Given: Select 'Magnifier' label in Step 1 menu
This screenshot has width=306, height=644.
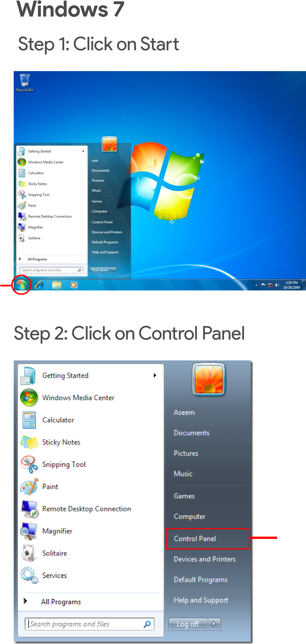Looking at the screenshot, I should [x=35, y=227].
